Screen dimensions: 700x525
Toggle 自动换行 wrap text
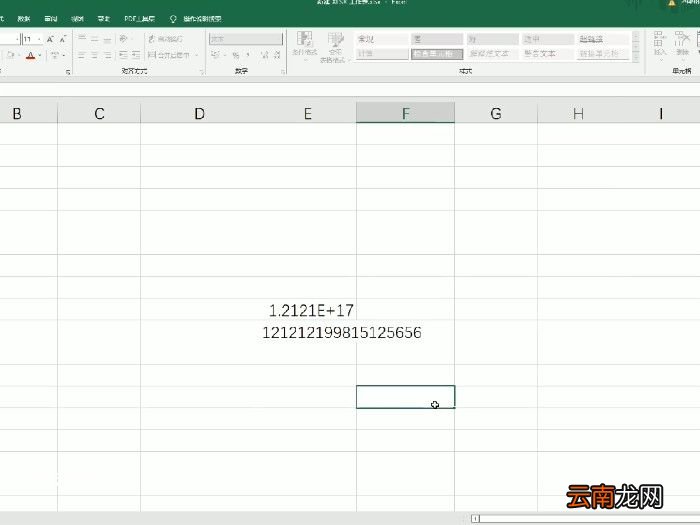coord(165,39)
